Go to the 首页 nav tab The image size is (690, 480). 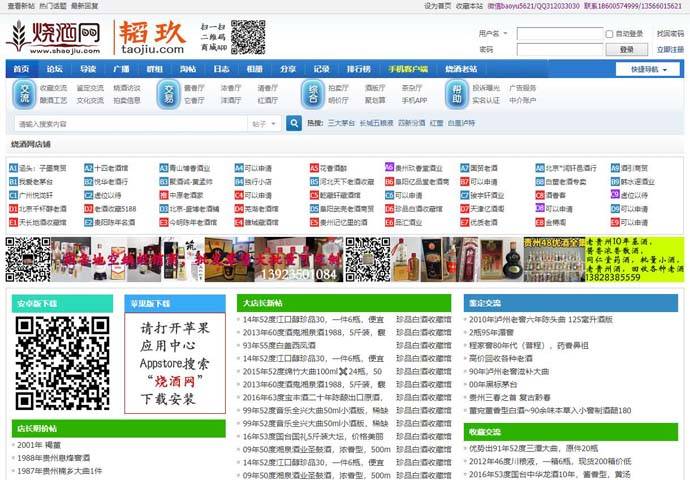pyautogui.click(x=21, y=69)
